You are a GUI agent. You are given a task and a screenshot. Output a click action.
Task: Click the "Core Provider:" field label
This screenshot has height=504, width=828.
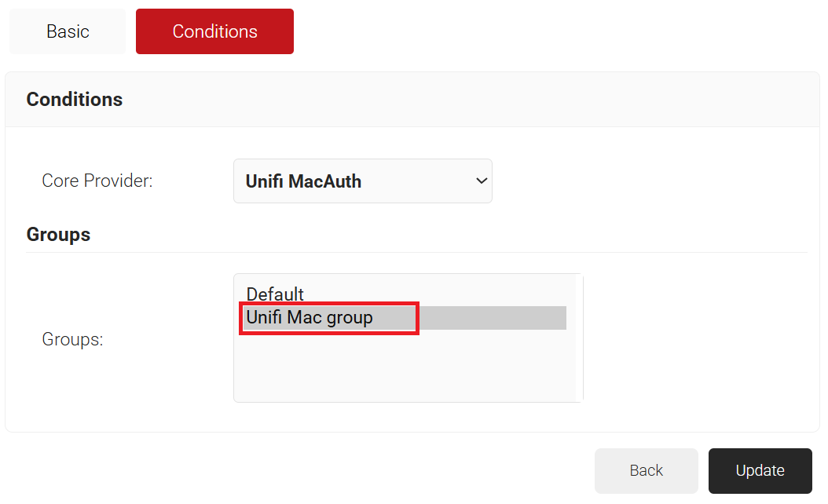coord(97,181)
